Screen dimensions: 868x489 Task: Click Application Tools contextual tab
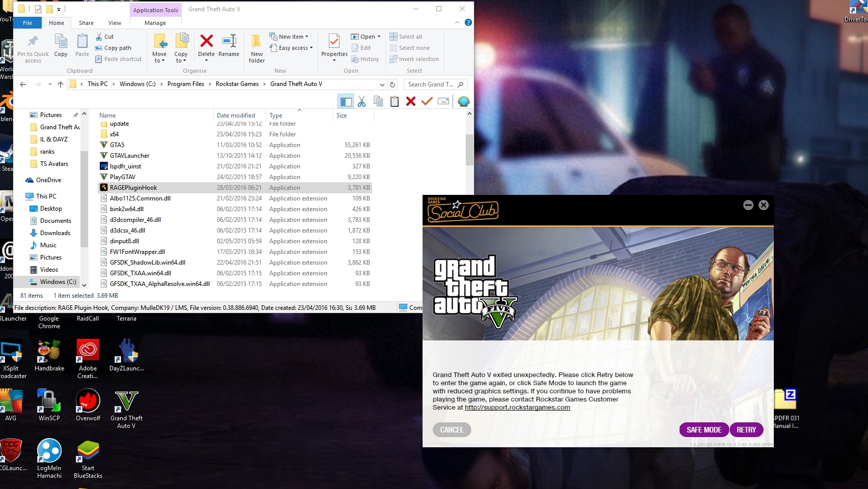pos(155,10)
